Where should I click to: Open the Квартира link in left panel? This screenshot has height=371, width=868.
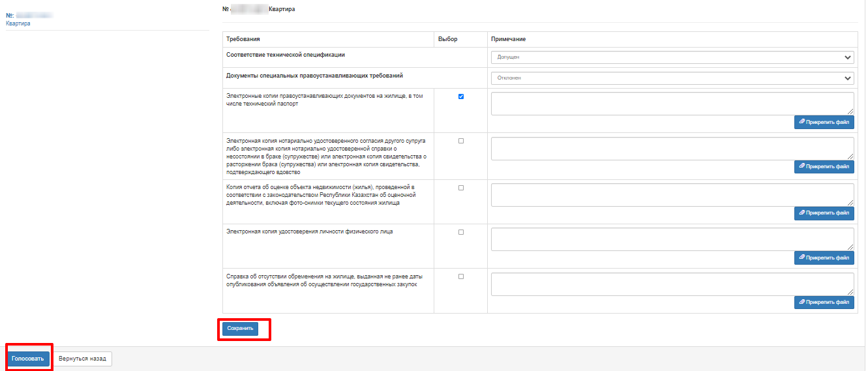pos(18,23)
